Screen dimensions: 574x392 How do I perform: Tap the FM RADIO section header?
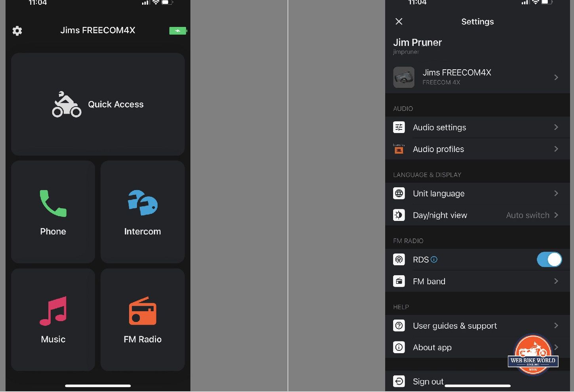click(408, 241)
